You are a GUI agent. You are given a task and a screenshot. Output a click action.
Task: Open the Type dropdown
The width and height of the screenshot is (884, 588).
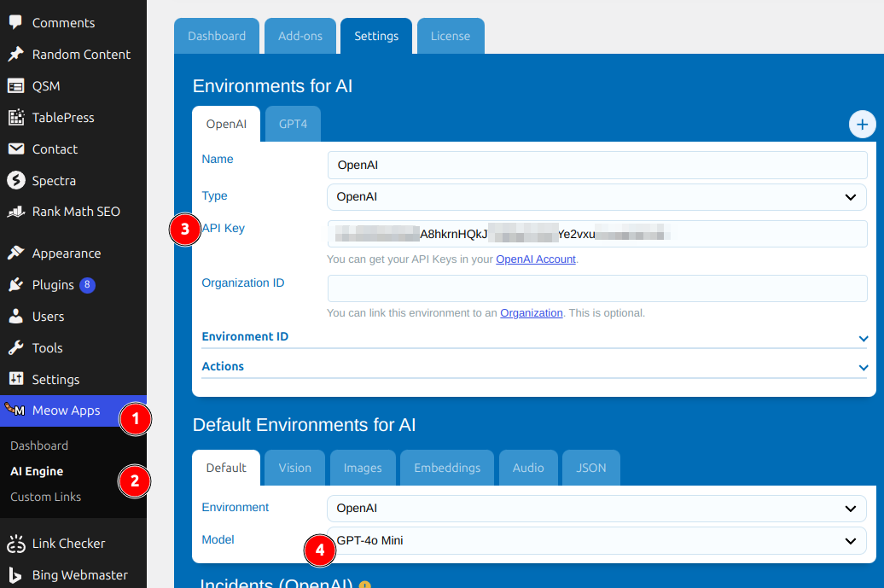click(596, 196)
